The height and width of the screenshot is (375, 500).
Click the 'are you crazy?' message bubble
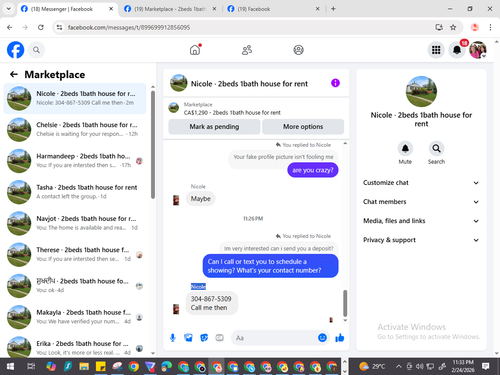(x=313, y=170)
